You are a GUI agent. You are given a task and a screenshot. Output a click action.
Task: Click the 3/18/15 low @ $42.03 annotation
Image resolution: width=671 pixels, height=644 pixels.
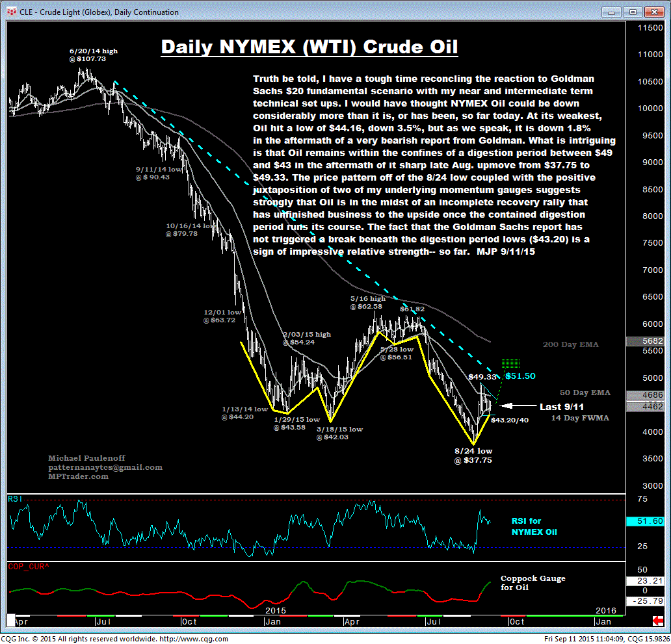(x=339, y=433)
